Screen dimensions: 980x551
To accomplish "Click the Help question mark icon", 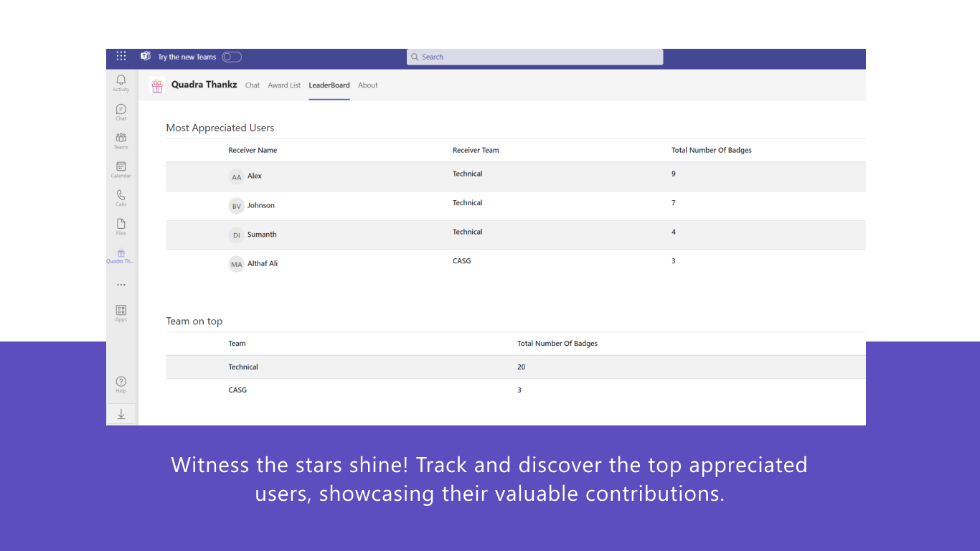I will tap(121, 385).
